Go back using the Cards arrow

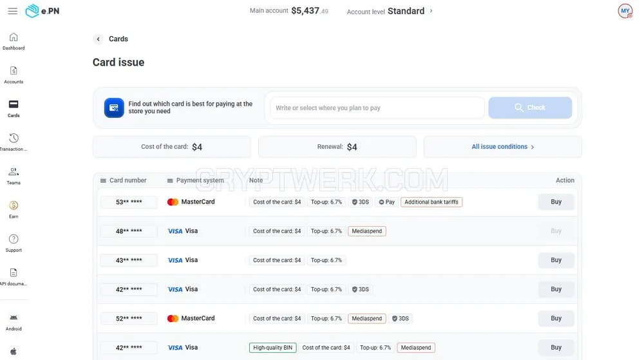98,39
